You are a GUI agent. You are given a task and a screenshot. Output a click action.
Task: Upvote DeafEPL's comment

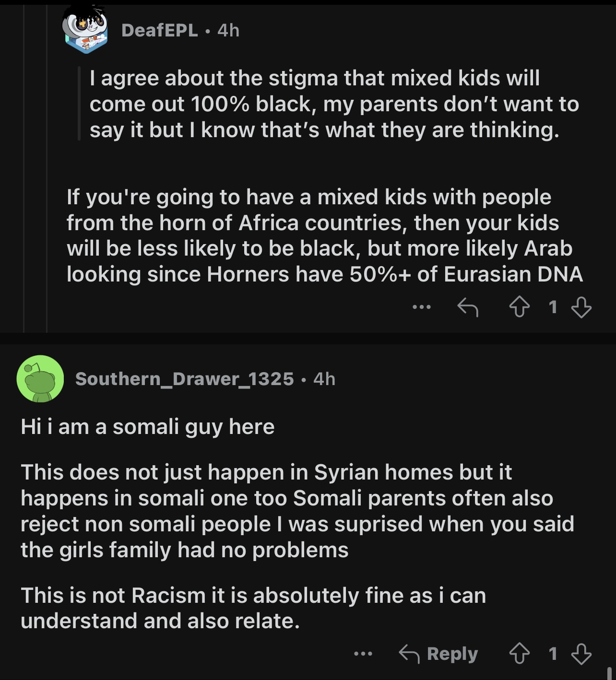coord(519,307)
